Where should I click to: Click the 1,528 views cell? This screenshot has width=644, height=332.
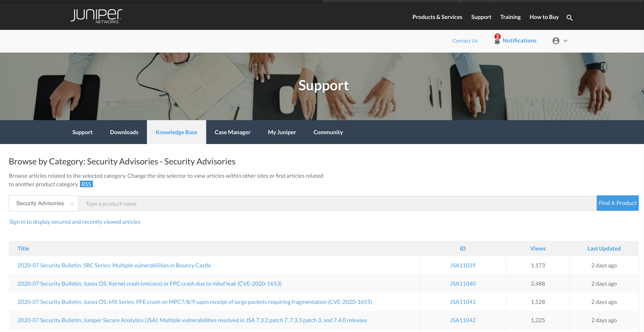(x=538, y=302)
